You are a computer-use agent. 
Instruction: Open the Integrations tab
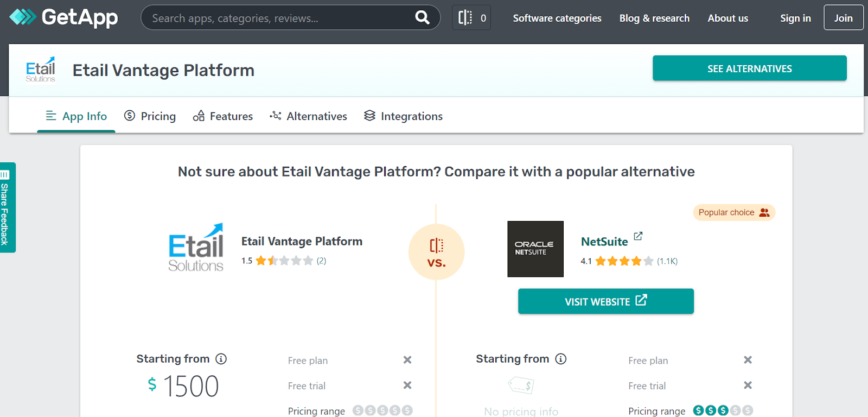point(403,116)
